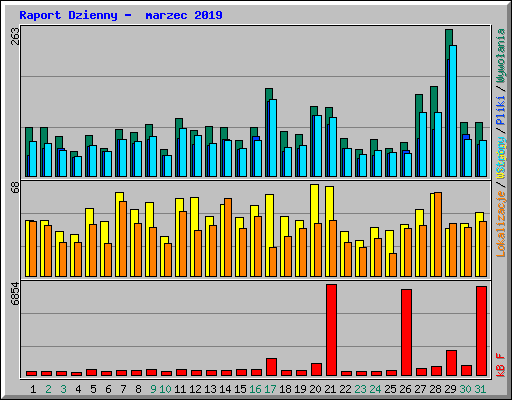This screenshot has height=400, width=512.
Task: Click the orange 'Lokalizacje' legend label
Action: pyautogui.click(x=501, y=224)
